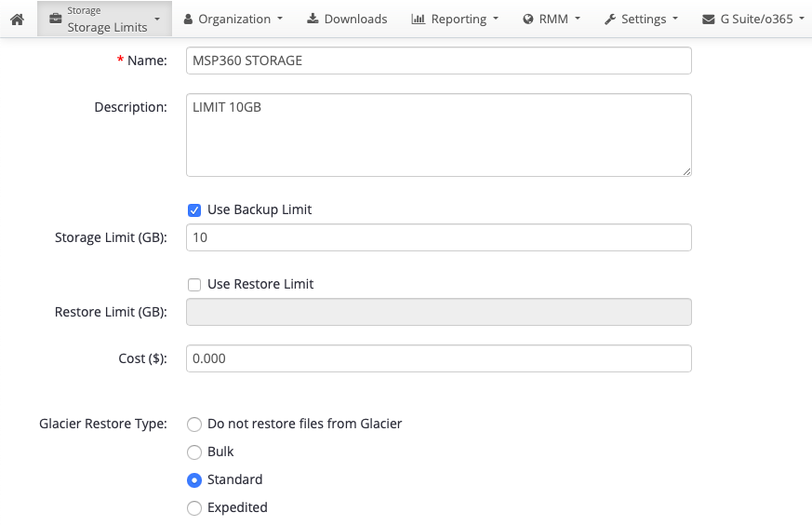Enable the Use Restore Limit checkbox
Viewport: 812px width, 526px height.
coord(194,285)
